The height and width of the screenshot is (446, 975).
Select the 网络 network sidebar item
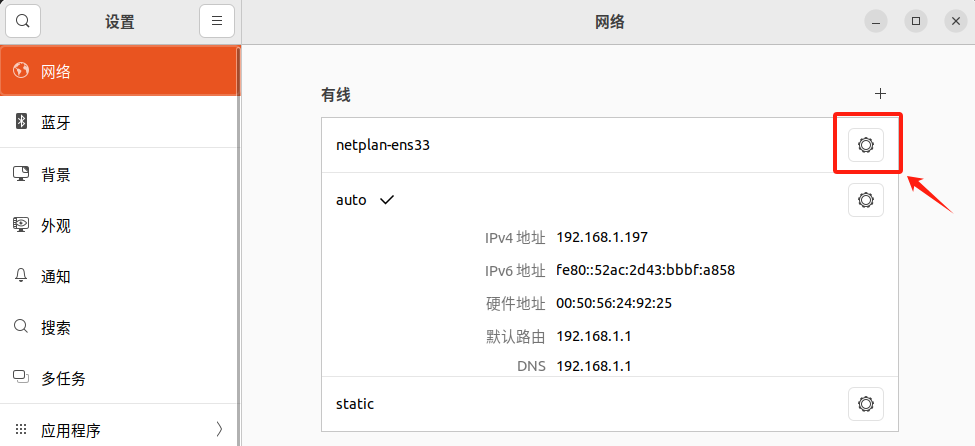[119, 71]
